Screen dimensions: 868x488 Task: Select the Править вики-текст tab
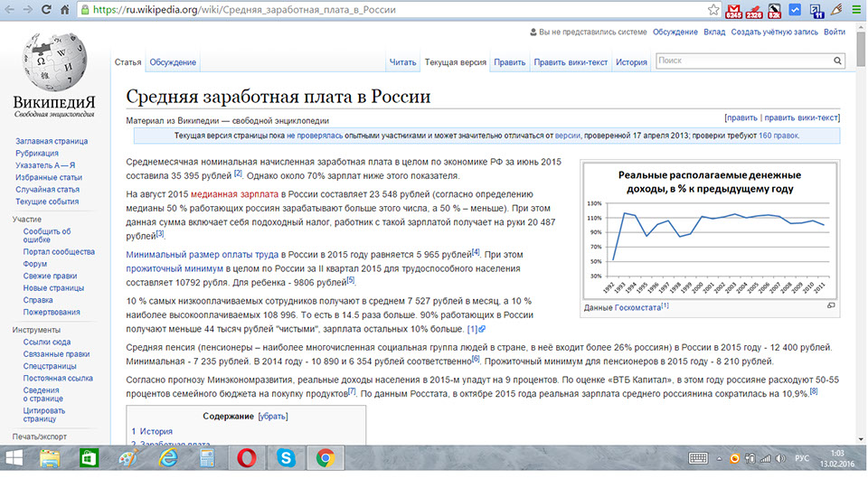[571, 62]
